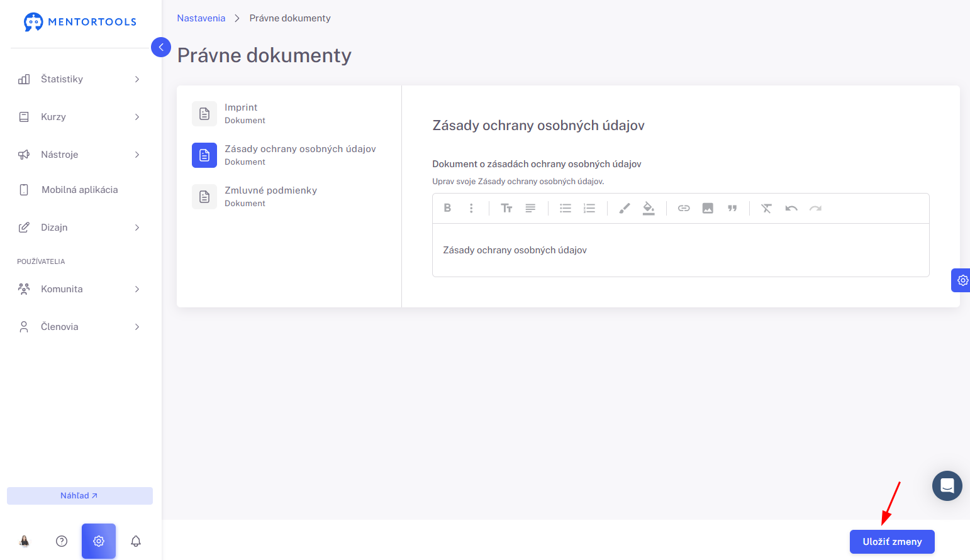Undo the last edit in the editor

791,208
